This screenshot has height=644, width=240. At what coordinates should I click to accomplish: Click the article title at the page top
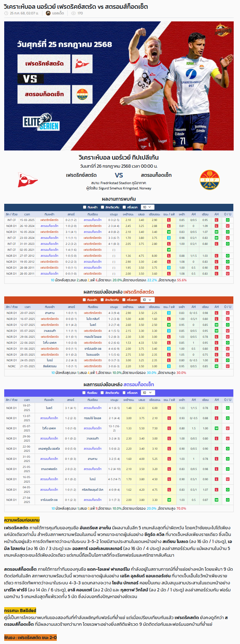click(76, 6)
